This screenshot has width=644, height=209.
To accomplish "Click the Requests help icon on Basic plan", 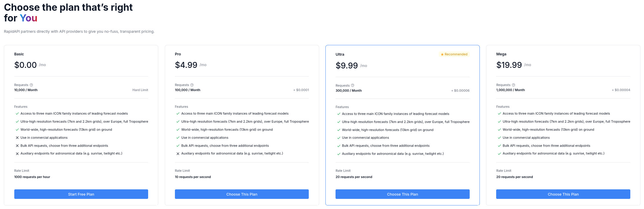I will coord(32,85).
